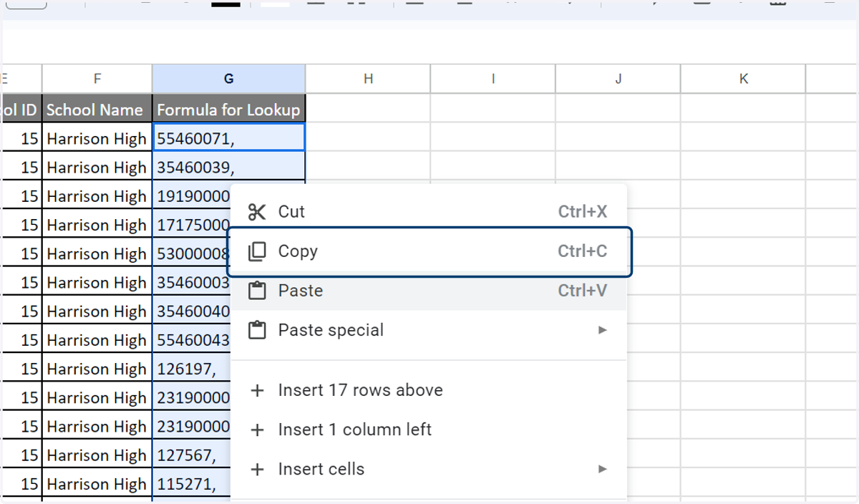
Task: Select column H header
Action: [368, 79]
